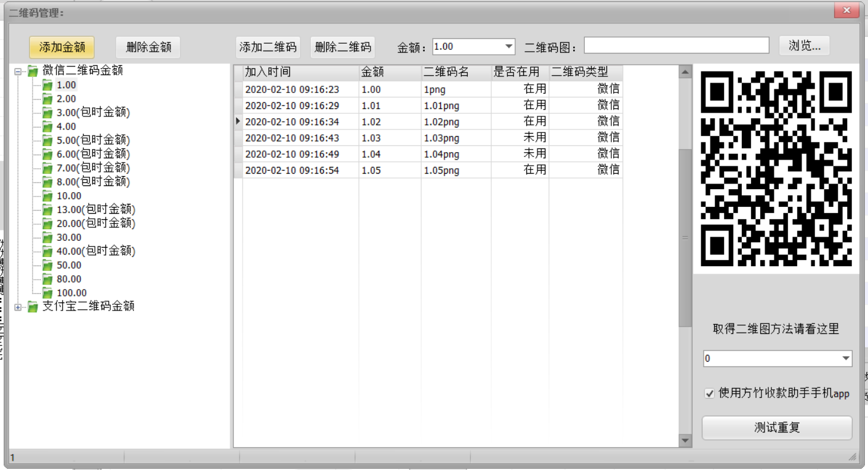Click folder icon of 支付宝二维码金额 node

[x=33, y=307]
